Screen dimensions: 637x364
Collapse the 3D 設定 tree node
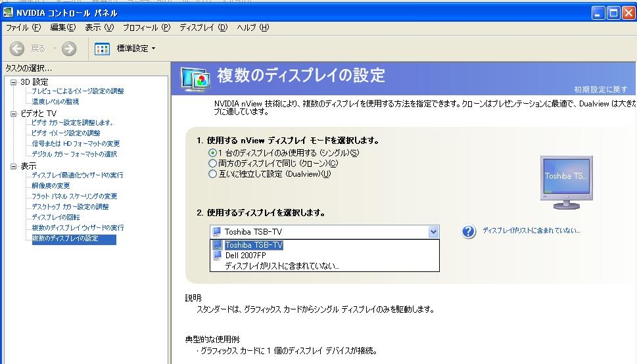tap(13, 82)
